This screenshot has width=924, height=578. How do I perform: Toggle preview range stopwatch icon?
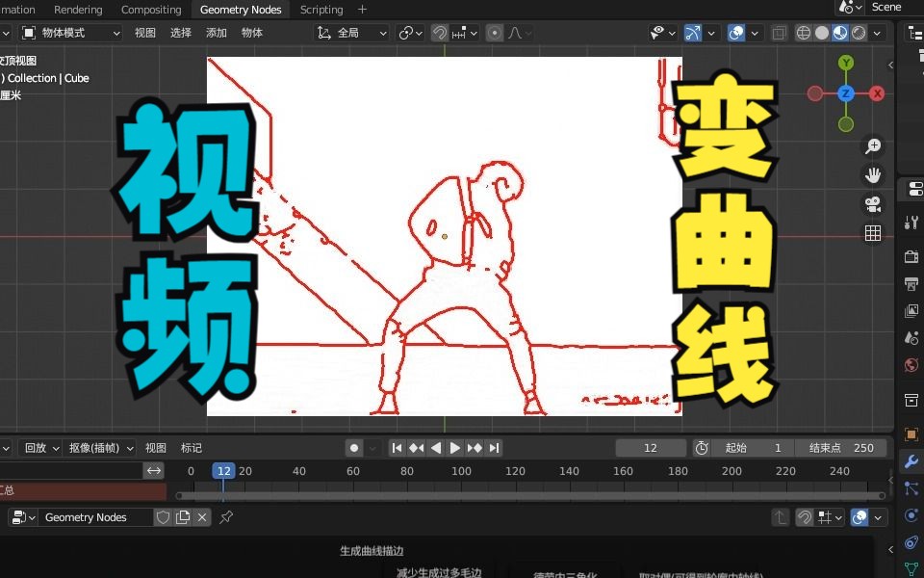point(702,448)
